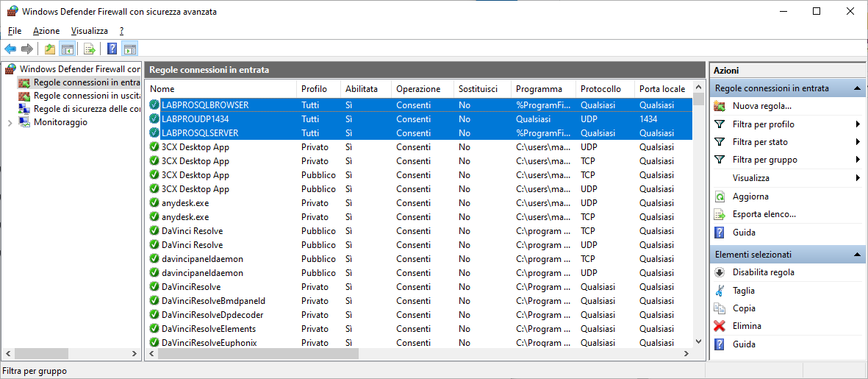Viewport: 868px width, 379px height.
Task: Click the Taglia scissors icon
Action: pyautogui.click(x=720, y=291)
